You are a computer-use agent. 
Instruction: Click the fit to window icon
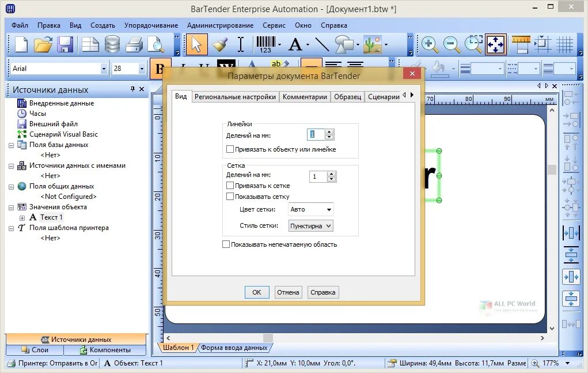click(x=496, y=44)
